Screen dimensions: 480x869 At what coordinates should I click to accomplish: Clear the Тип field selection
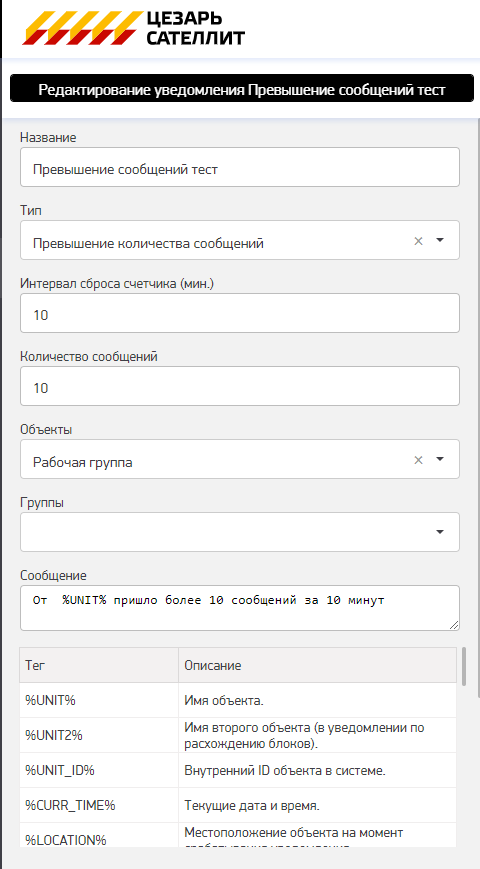click(x=419, y=241)
